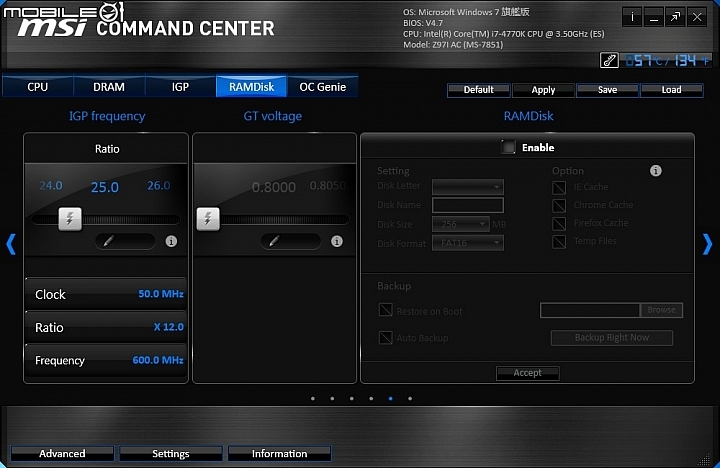Toggle the Chrome Cache checkbox
The height and width of the screenshot is (468, 720).
(x=559, y=205)
